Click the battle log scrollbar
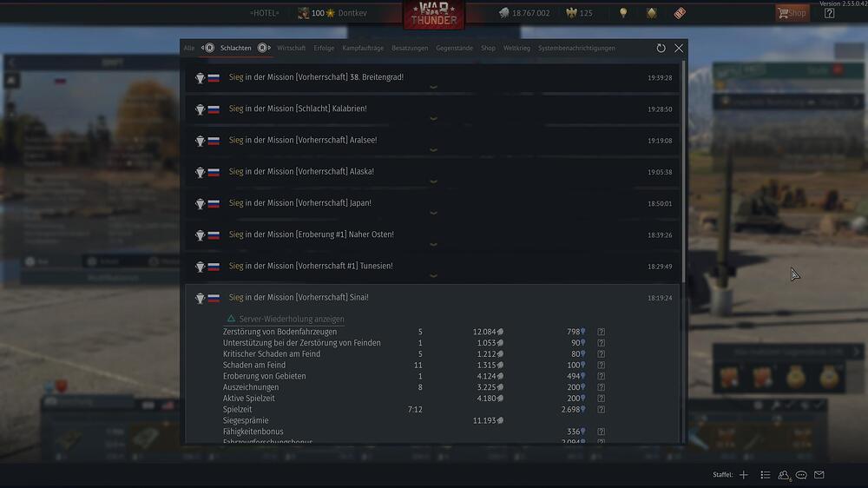 tap(684, 172)
